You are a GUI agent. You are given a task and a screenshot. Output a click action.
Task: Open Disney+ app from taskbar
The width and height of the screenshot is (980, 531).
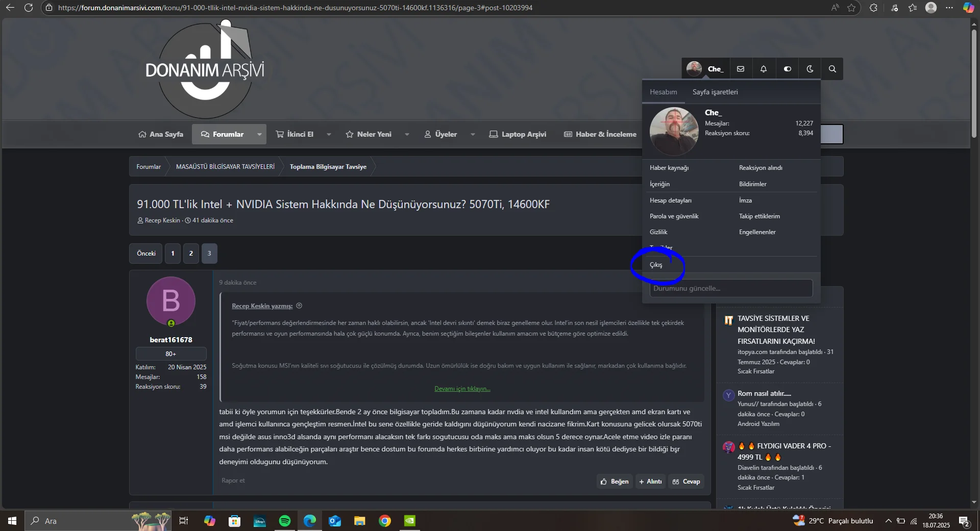[260, 521]
